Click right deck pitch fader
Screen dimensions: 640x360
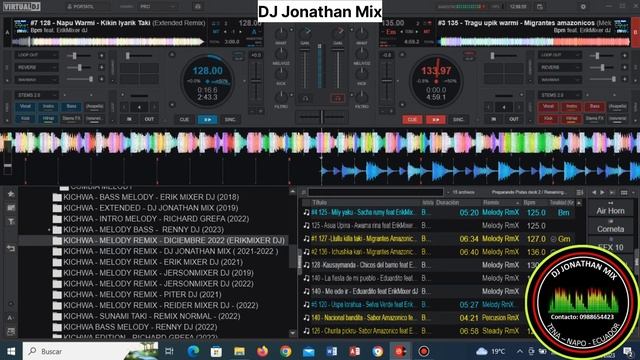[387, 82]
